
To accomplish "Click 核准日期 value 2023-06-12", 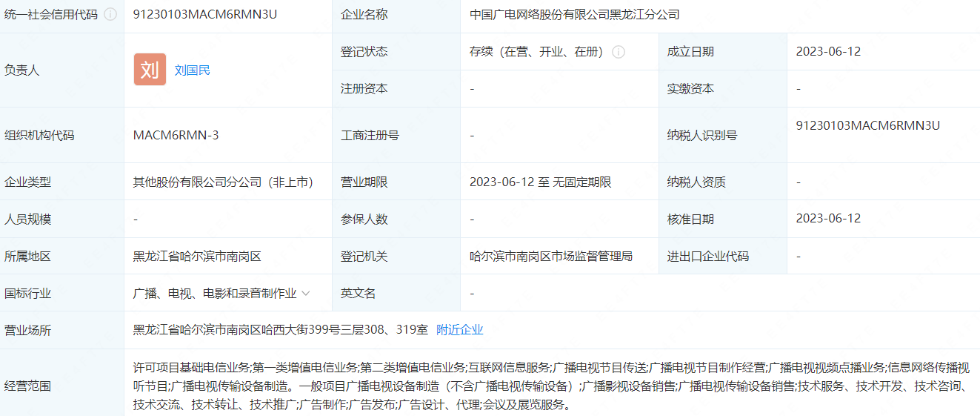I will tap(828, 219).
